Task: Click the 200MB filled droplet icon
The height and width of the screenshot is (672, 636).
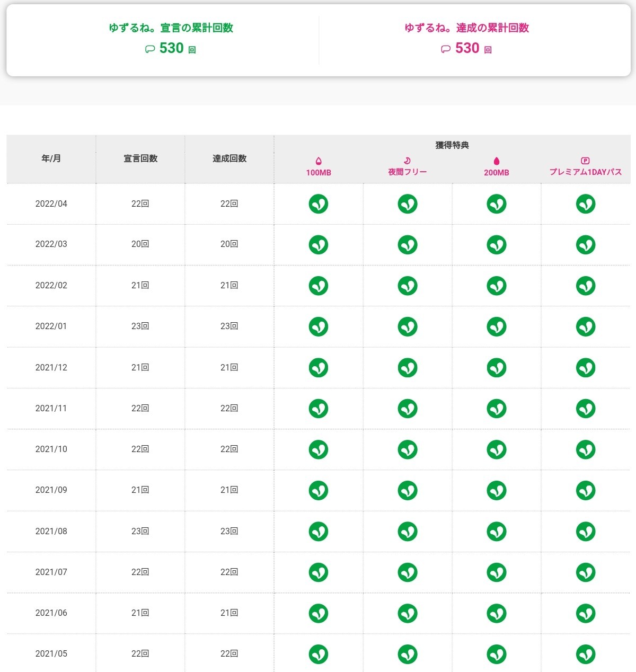Action: point(497,161)
